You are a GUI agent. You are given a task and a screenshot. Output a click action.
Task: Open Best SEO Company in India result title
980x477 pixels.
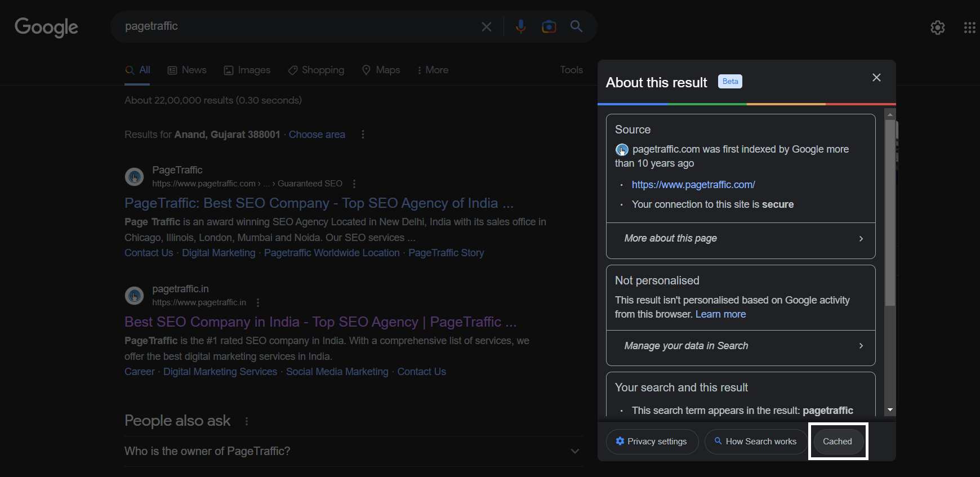point(320,322)
